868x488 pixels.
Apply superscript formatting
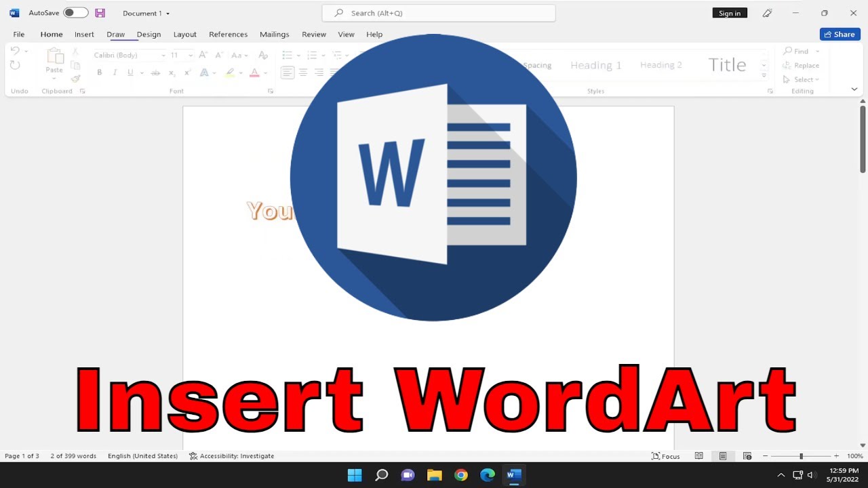[x=188, y=73]
